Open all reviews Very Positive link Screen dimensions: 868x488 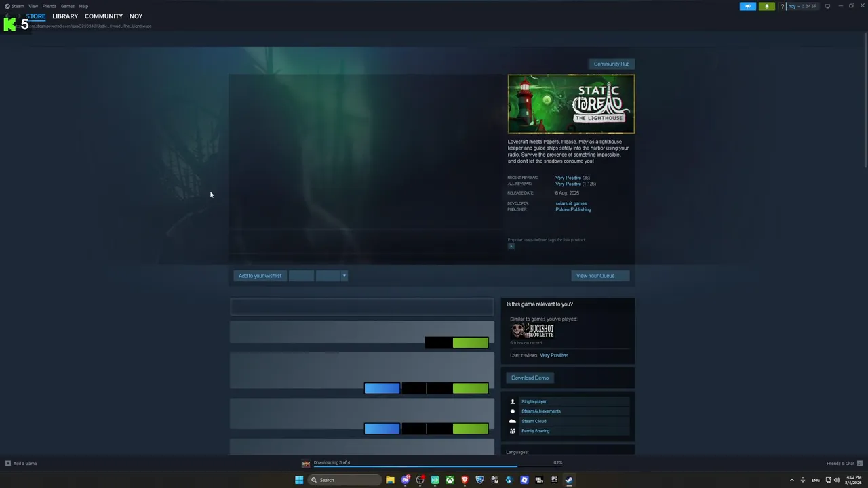568,184
